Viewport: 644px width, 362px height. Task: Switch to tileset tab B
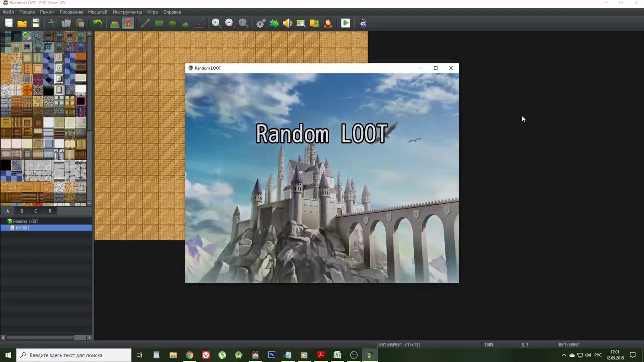(21, 211)
